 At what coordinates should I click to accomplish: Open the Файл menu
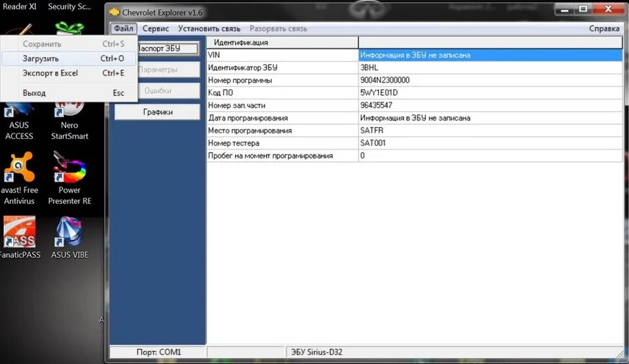(124, 28)
